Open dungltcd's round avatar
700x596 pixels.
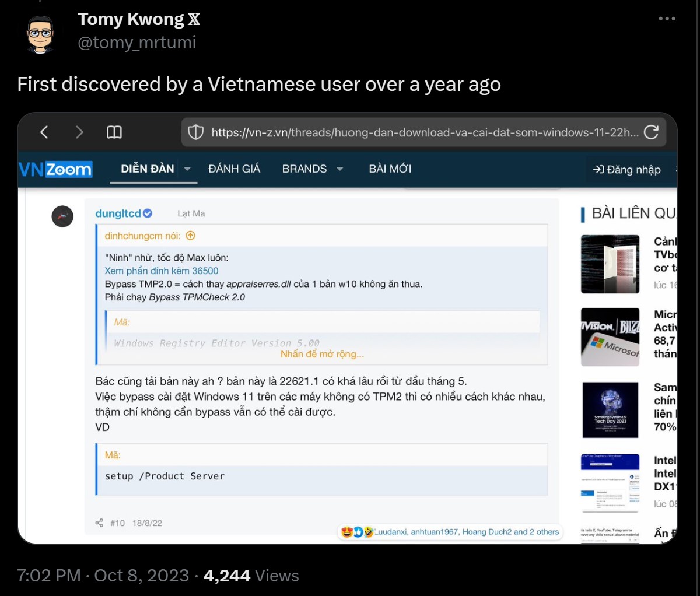[62, 216]
